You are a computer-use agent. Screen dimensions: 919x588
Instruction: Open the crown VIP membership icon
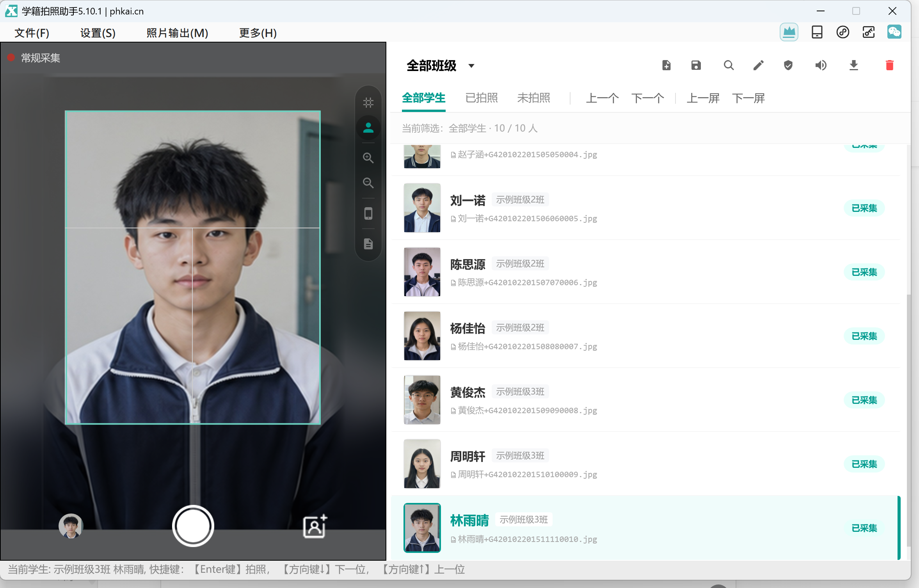(789, 32)
